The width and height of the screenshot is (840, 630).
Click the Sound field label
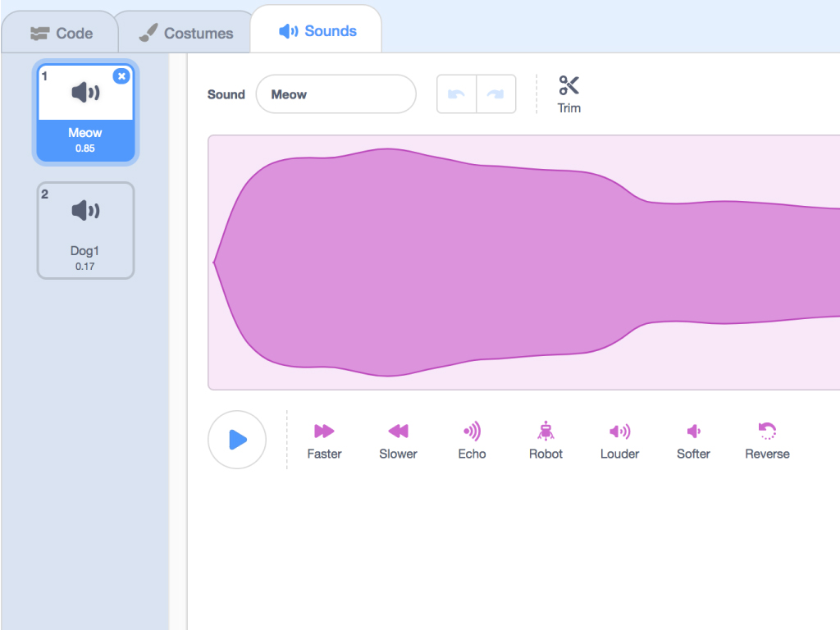[226, 94]
